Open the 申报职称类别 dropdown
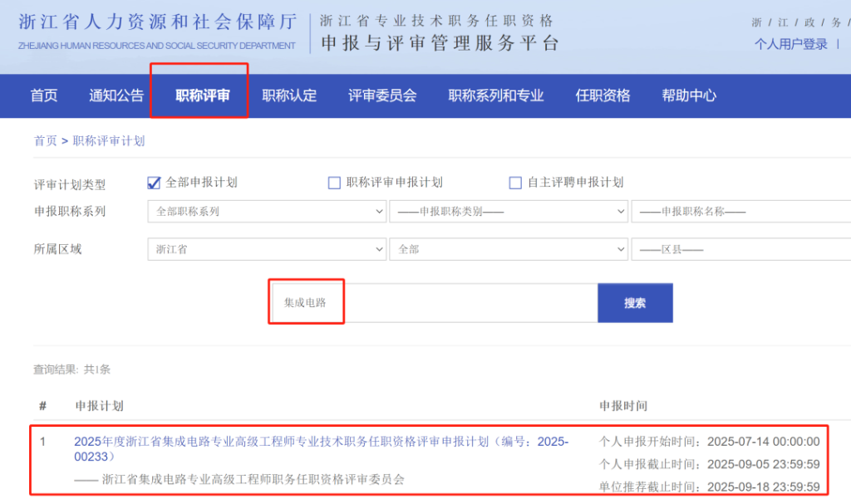The height and width of the screenshot is (504, 851). 509,212
